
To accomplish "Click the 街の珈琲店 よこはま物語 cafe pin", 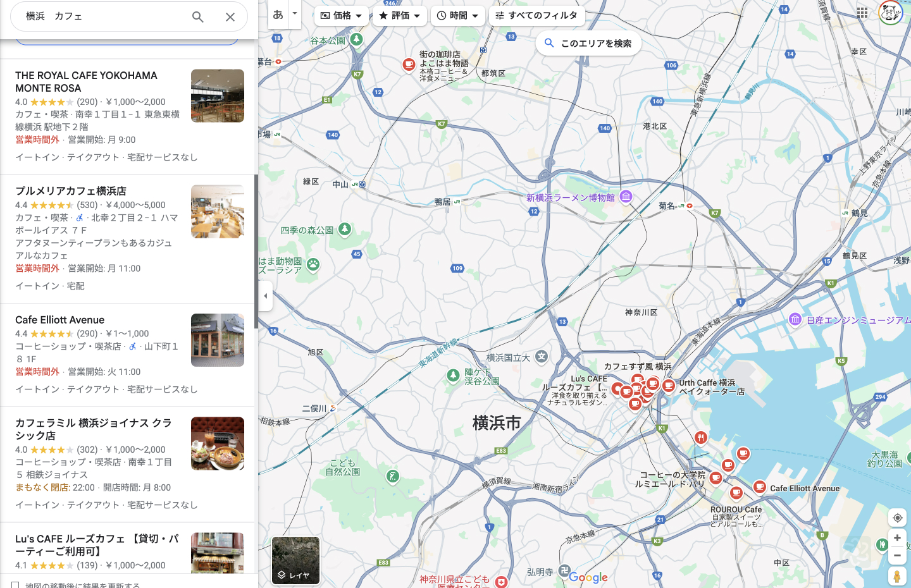I will pos(409,64).
